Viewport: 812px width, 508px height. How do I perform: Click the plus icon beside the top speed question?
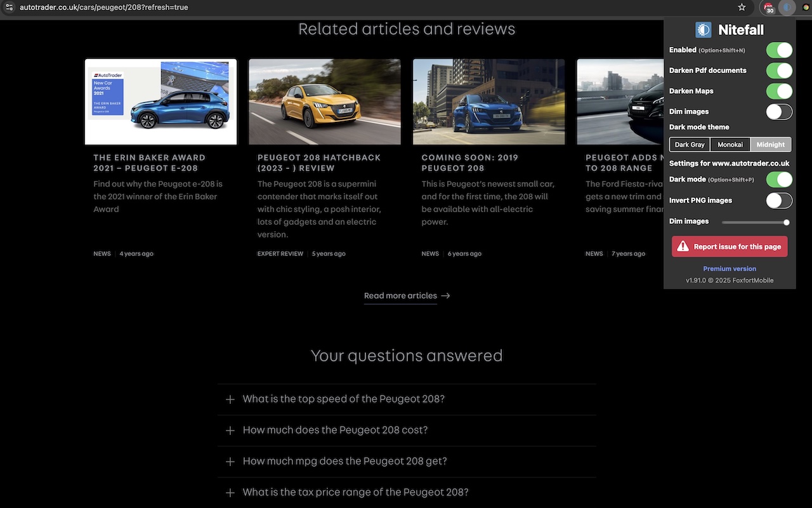tap(230, 399)
